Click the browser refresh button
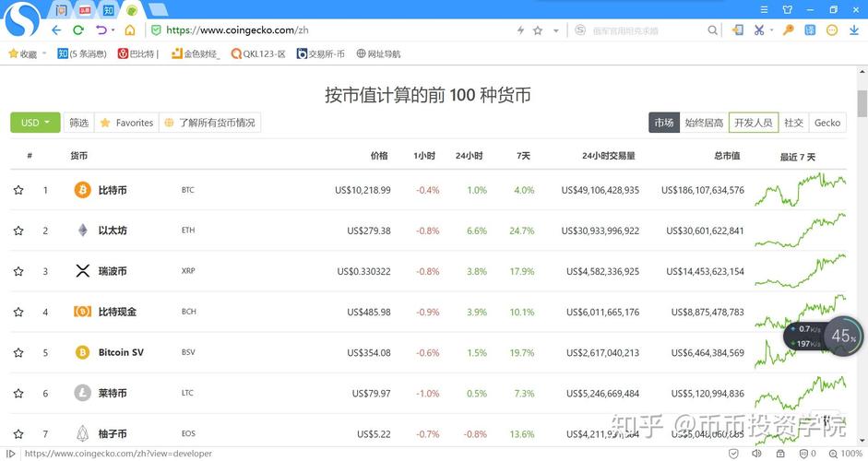The image size is (868, 461). (78, 30)
